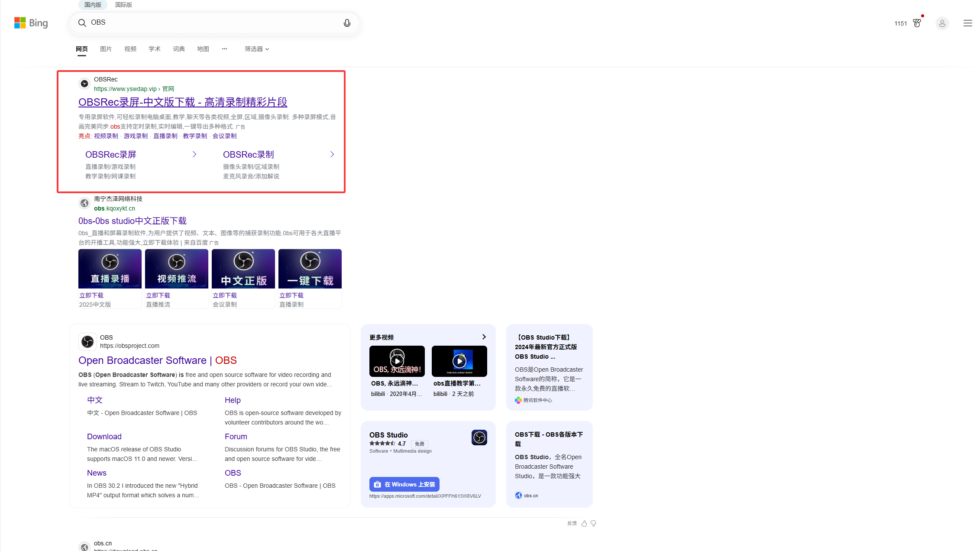Click the obs.kqoxykt.cn URL

click(114, 208)
